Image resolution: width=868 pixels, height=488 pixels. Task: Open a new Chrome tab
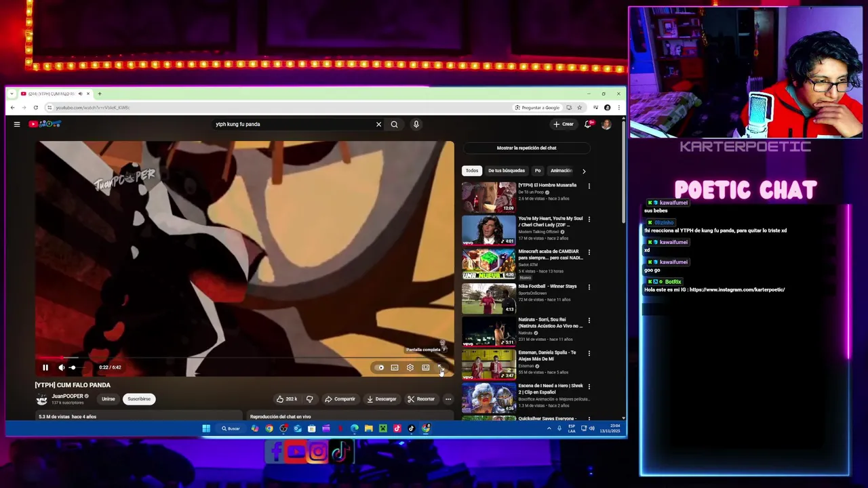click(x=100, y=94)
